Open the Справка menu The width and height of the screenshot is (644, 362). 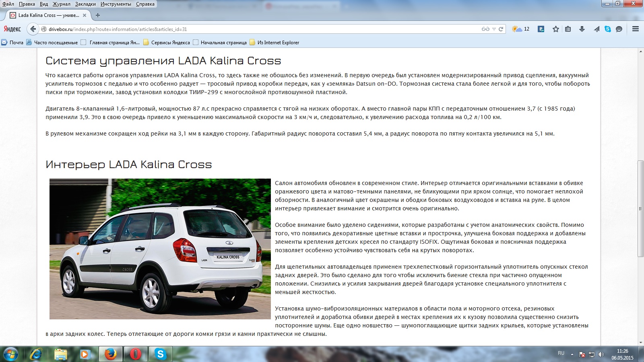pyautogui.click(x=145, y=4)
